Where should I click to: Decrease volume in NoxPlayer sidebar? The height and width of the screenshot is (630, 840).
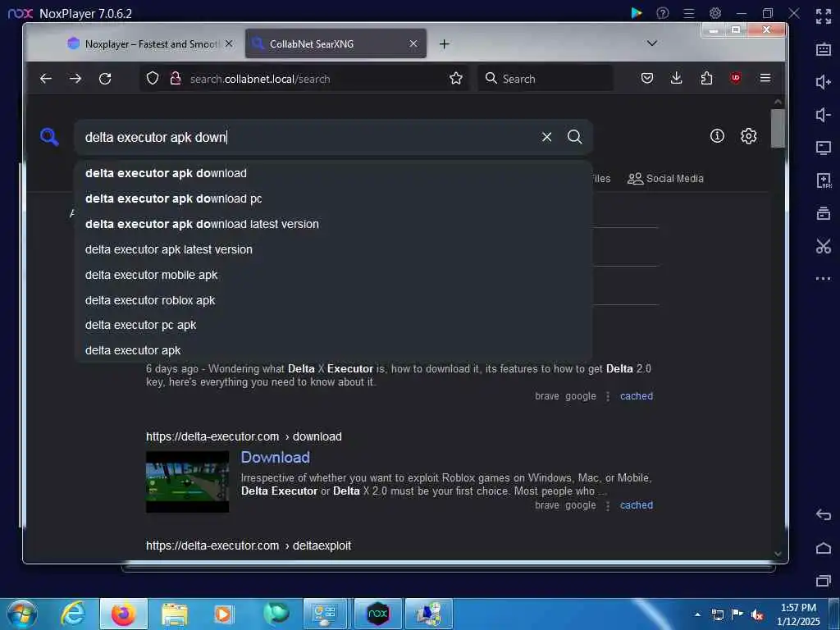824,115
